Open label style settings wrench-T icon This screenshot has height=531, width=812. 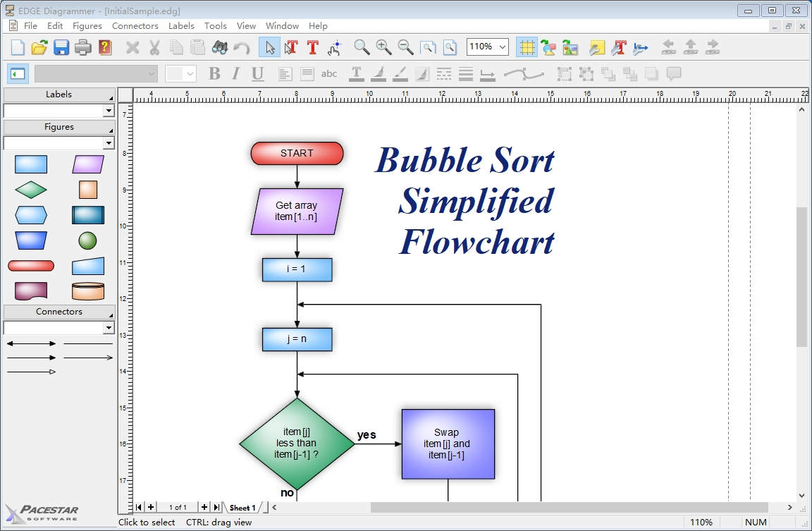tap(618, 48)
